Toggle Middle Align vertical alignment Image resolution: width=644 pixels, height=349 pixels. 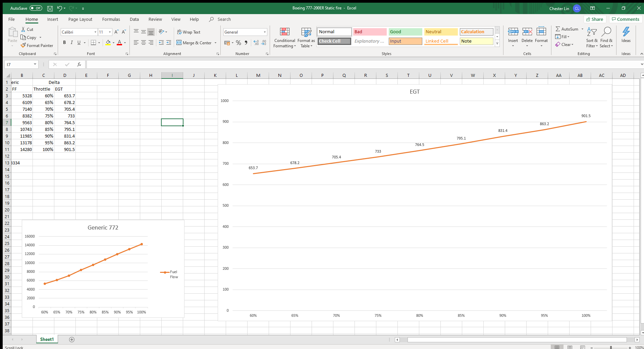[x=144, y=32]
